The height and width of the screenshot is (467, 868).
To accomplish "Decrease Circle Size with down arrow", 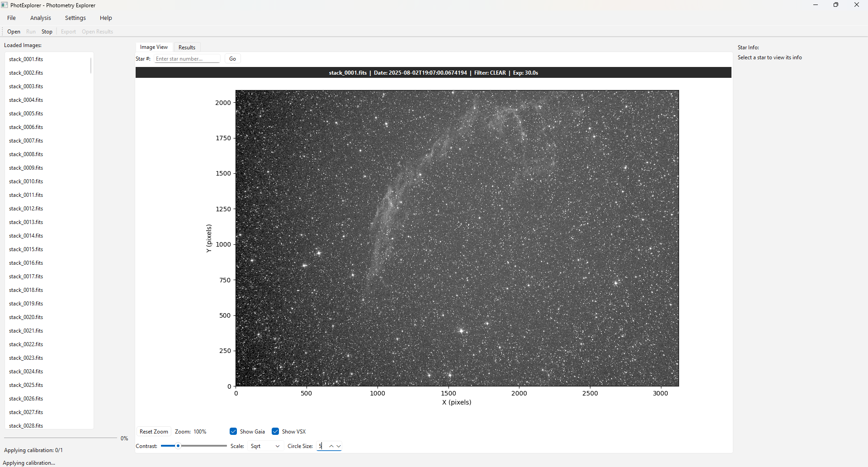I will click(339, 446).
